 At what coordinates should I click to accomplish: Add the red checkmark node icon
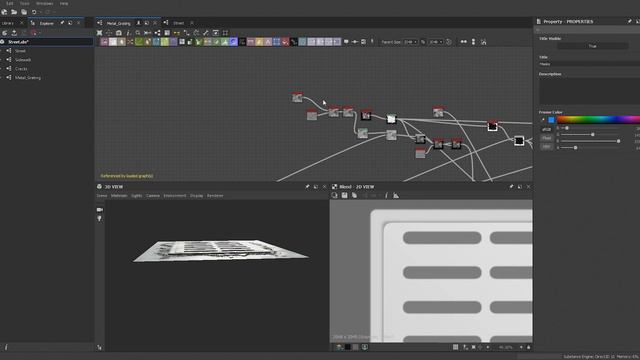[285, 42]
